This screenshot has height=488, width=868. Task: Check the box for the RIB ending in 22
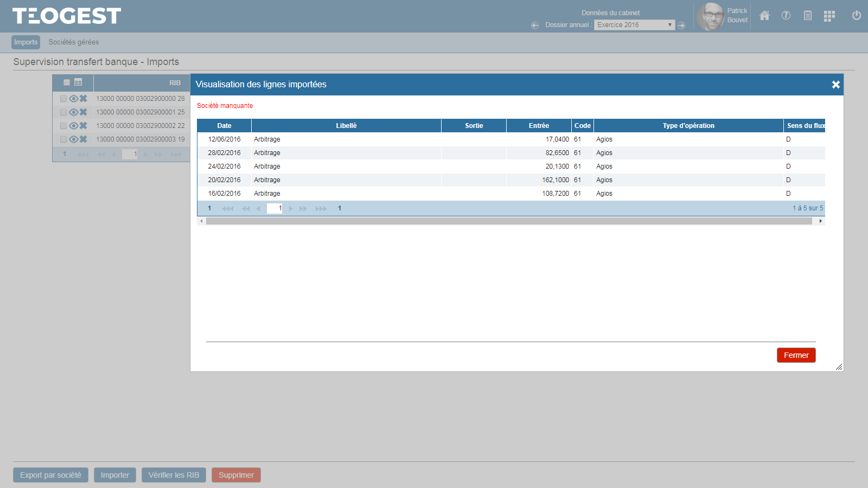pyautogui.click(x=63, y=126)
